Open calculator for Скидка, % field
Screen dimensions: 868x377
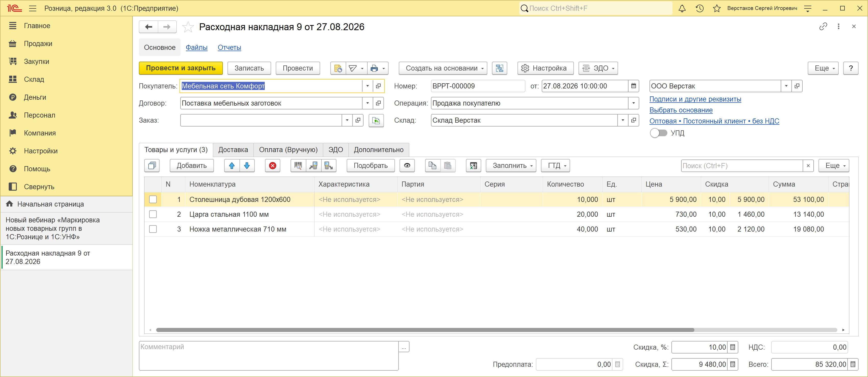tap(732, 347)
